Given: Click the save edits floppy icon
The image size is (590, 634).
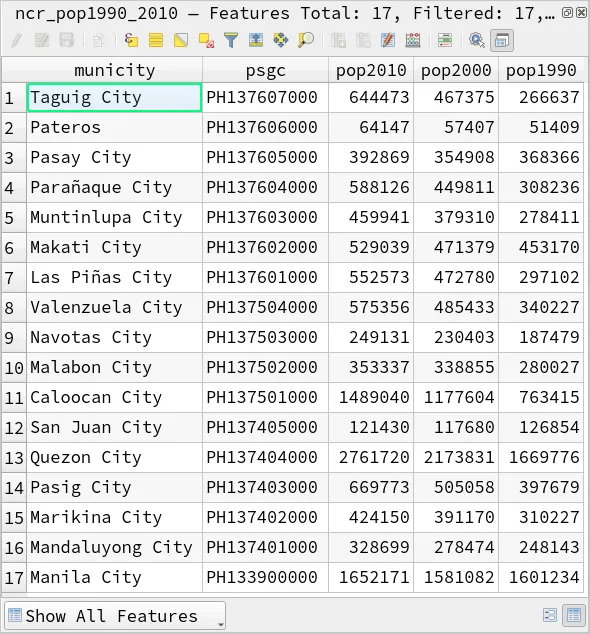Looking at the screenshot, I should (x=67, y=40).
